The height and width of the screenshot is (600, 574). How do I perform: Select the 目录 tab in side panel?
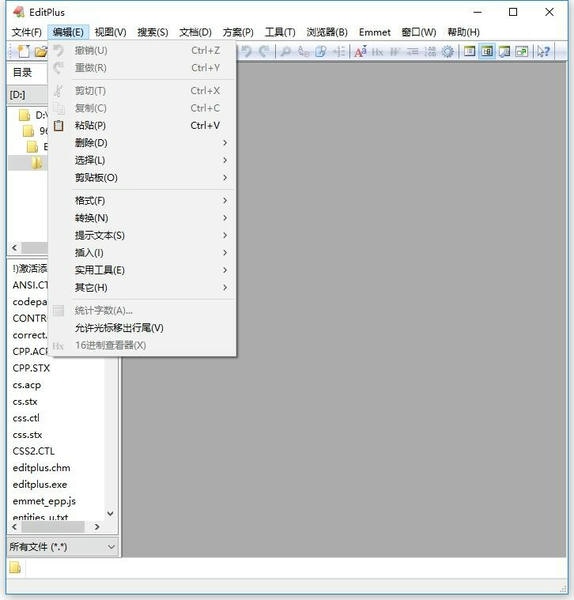23,73
